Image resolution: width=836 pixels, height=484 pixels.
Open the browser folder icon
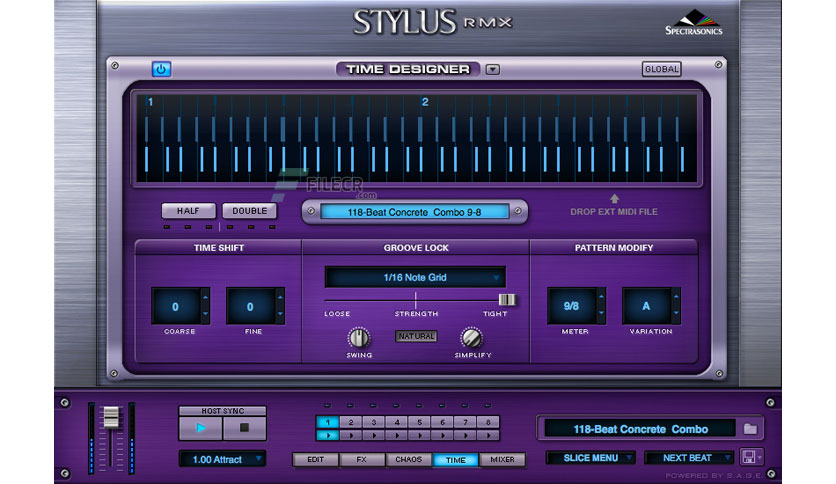750,429
